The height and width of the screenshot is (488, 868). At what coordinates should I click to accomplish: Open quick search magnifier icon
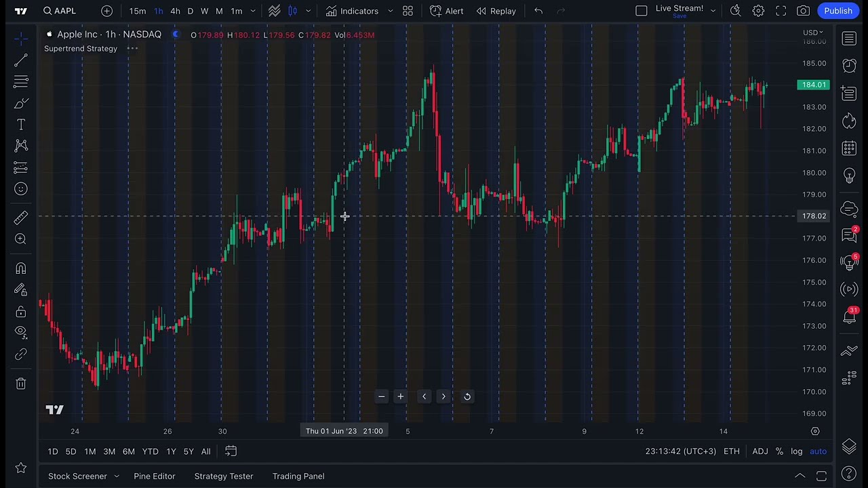pyautogui.click(x=736, y=11)
